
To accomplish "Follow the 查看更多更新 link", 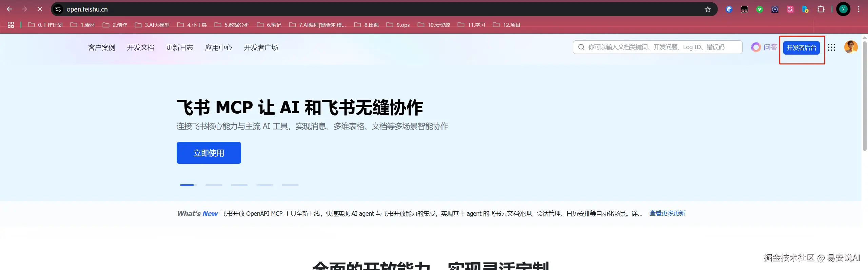I will [x=667, y=213].
